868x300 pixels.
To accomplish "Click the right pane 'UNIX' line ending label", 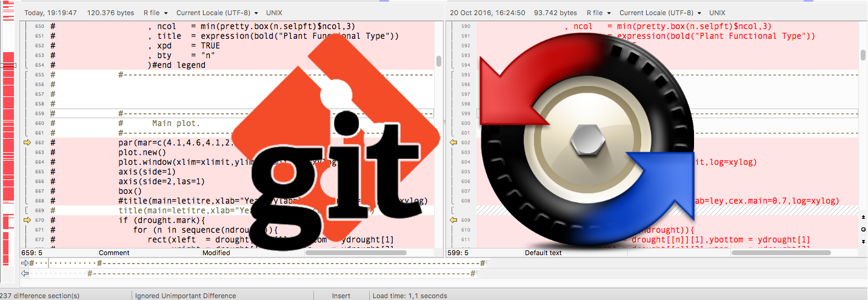I will coord(718,13).
